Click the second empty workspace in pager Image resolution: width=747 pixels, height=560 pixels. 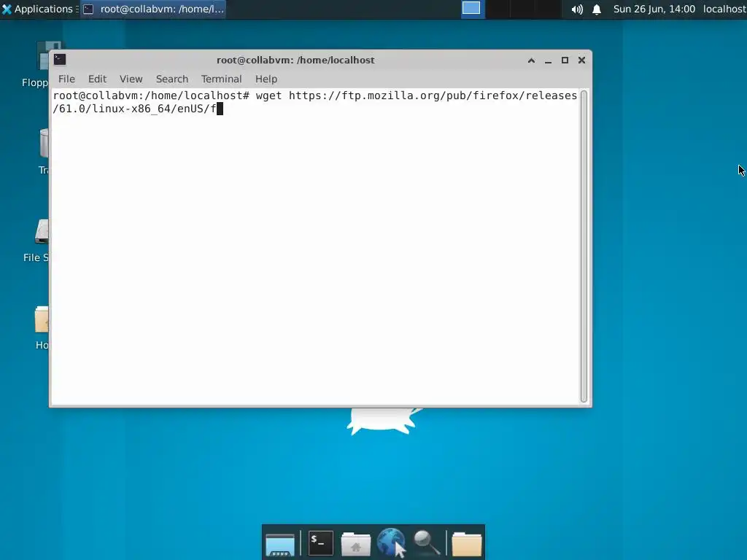[522, 9]
